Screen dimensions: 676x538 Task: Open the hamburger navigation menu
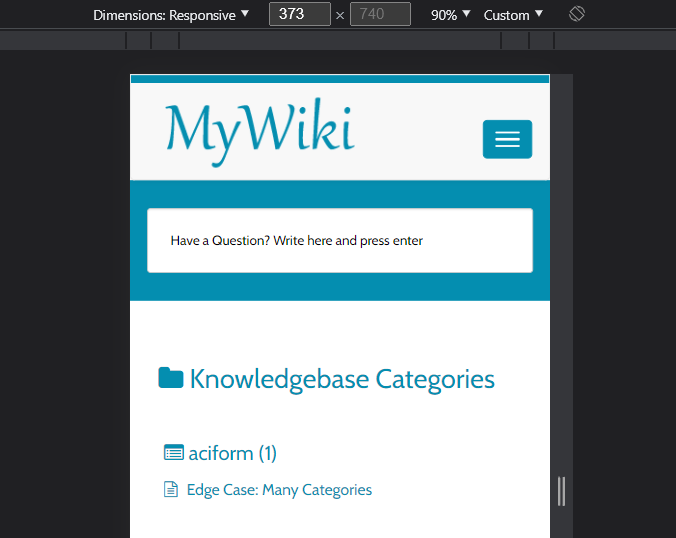[507, 139]
